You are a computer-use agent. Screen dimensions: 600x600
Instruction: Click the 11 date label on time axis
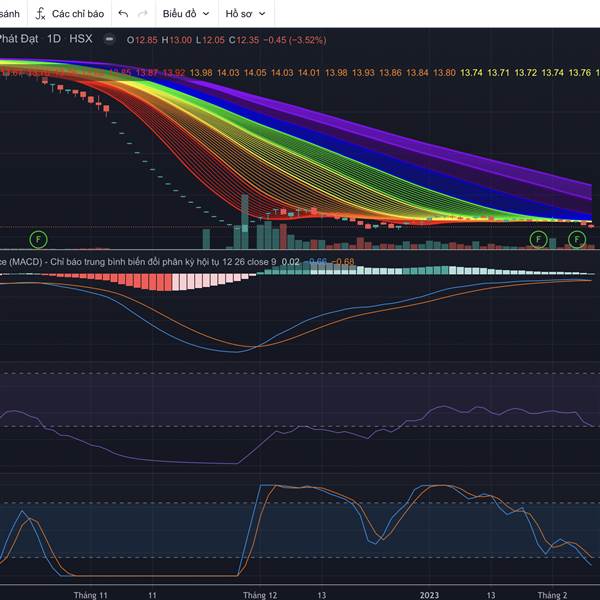click(x=152, y=595)
